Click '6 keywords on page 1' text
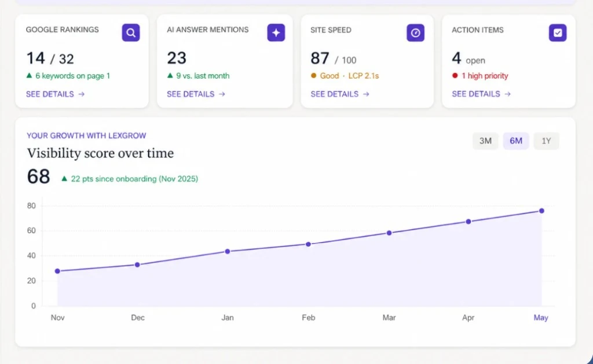 (x=72, y=76)
